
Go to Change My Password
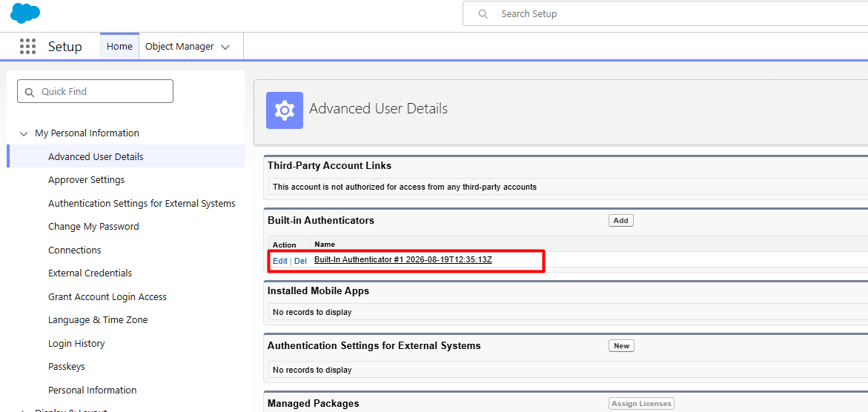93,227
